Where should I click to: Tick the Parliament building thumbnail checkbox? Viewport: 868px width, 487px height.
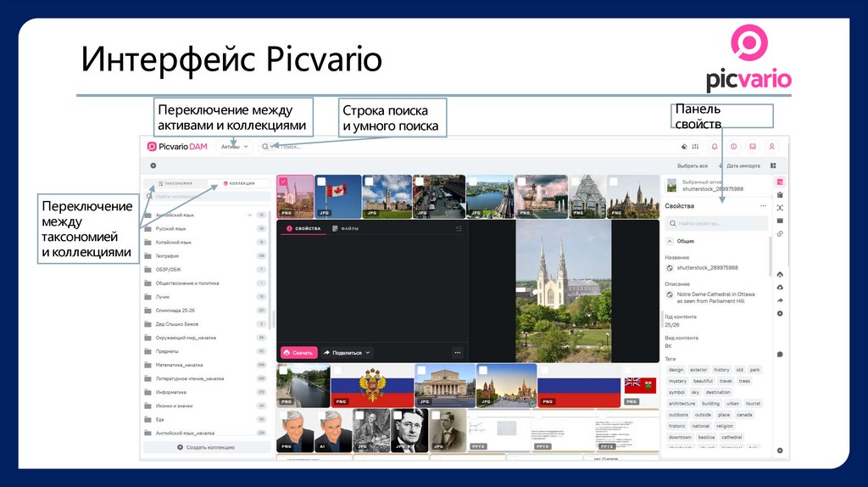click(370, 182)
